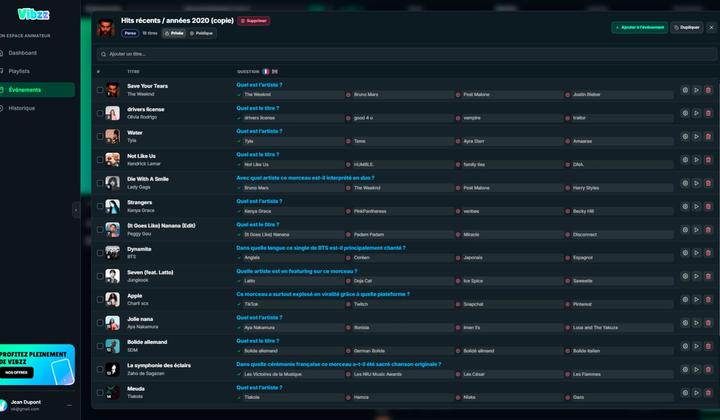Image resolution: width=720 pixels, height=420 pixels.
Task: Delete the Save Your Tears row
Action: pyautogui.click(x=708, y=90)
